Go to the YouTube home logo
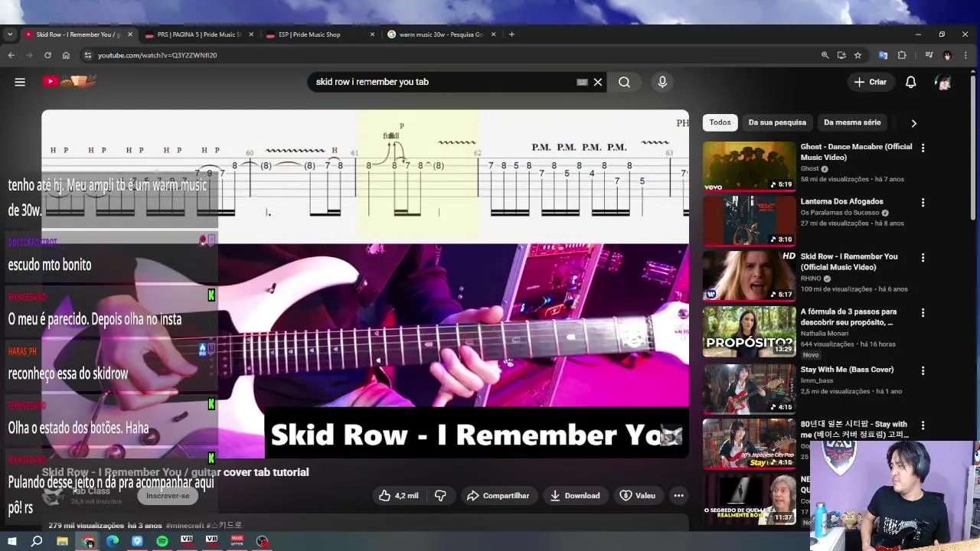This screenshot has height=551, width=980. 70,81
